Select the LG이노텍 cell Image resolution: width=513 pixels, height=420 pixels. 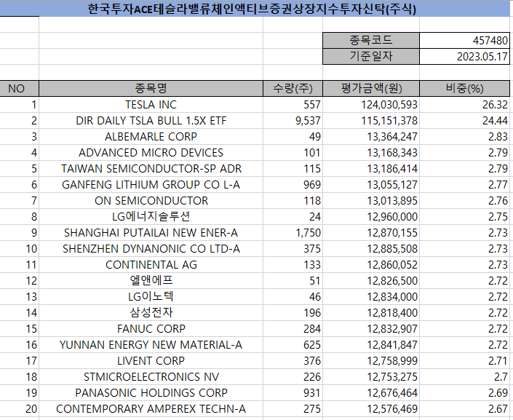pos(151,297)
